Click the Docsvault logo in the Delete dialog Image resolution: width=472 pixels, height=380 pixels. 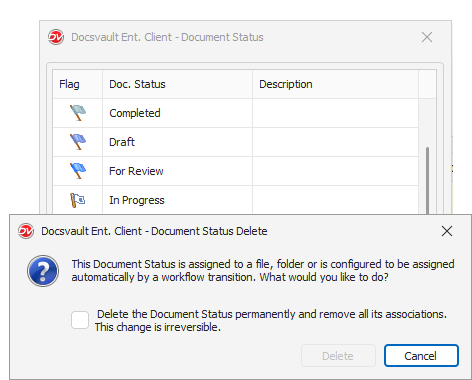pos(26,231)
